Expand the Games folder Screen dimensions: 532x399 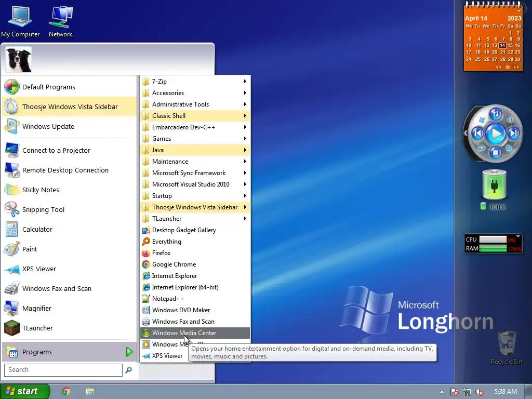coord(195,138)
